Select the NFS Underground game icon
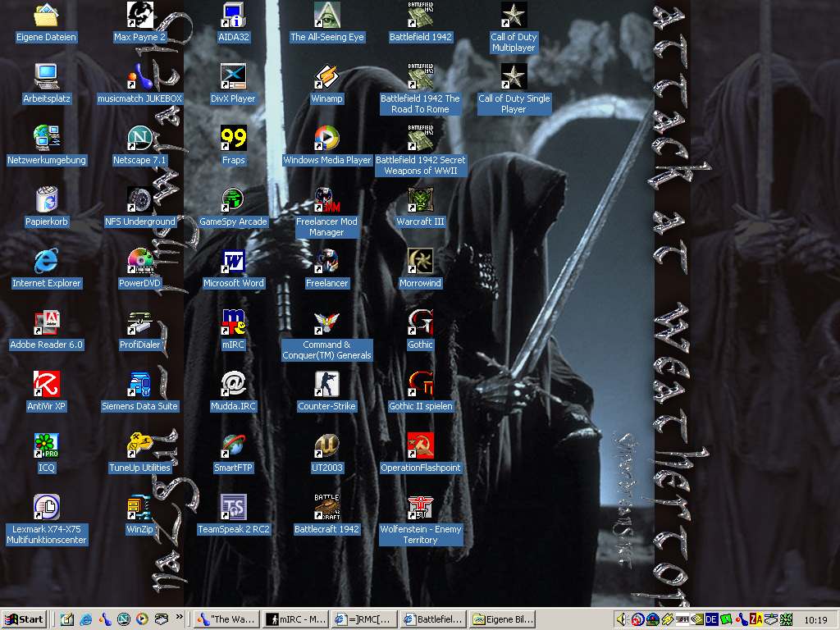 pos(139,200)
